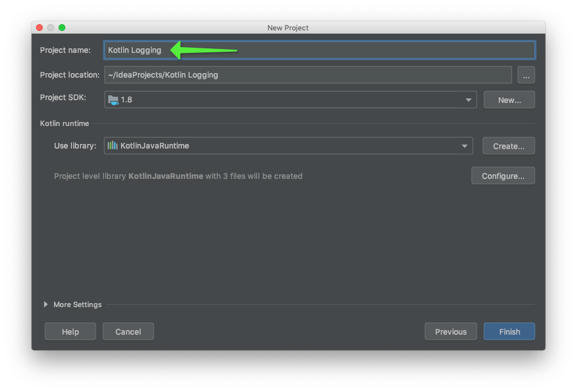
Task: Open Help for the New Project wizard
Action: [70, 332]
